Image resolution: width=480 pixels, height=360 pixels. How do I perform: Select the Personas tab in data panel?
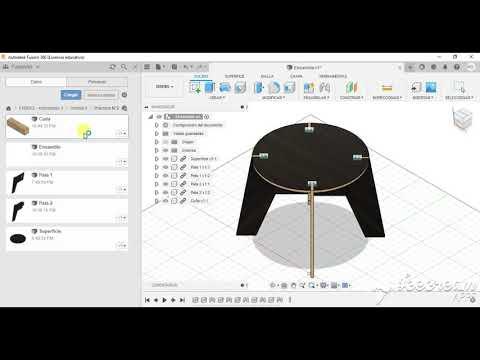click(x=97, y=82)
